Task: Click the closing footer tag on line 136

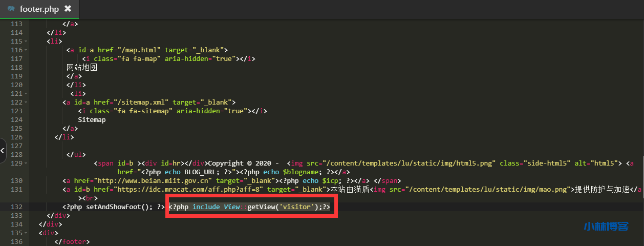Action: click(x=72, y=242)
